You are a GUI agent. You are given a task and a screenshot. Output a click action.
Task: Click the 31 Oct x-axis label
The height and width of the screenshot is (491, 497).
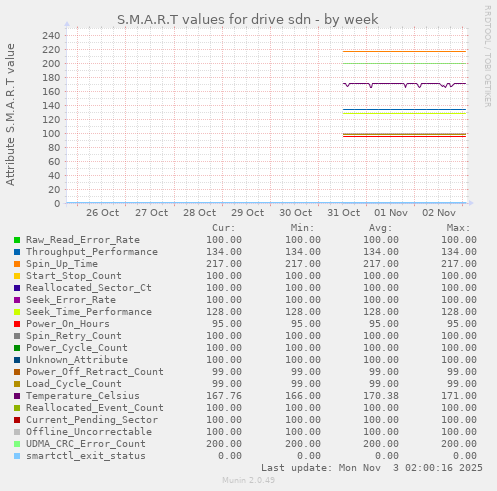point(344,213)
